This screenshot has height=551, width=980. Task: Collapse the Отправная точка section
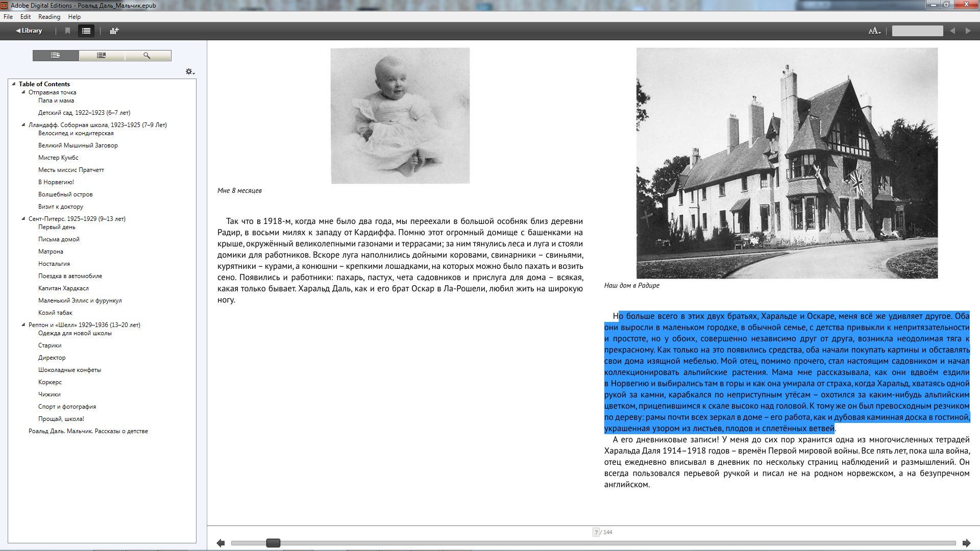pos(23,92)
